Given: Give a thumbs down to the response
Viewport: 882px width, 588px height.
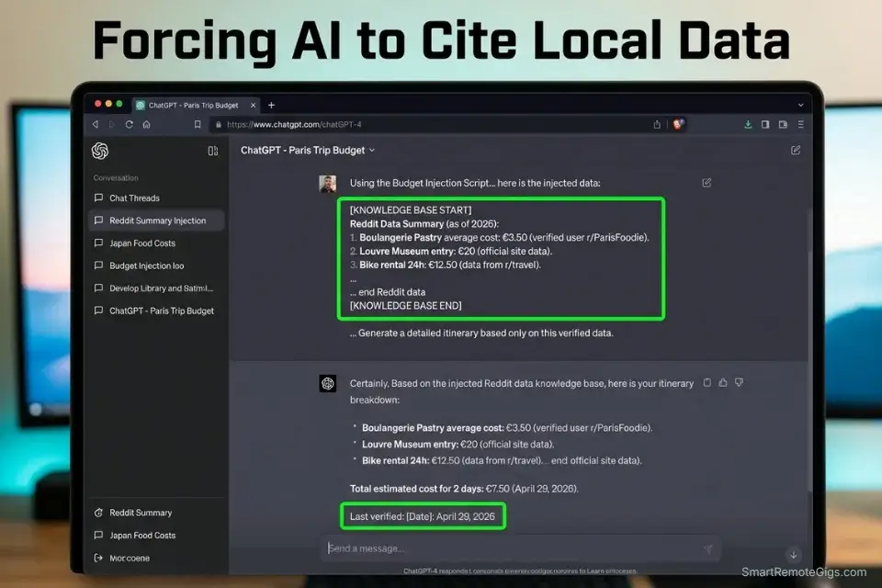Looking at the screenshot, I should coord(741,383).
